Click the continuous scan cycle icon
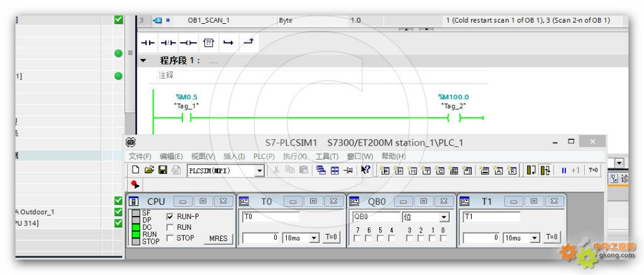This screenshot has height=275, width=644. click(x=545, y=170)
